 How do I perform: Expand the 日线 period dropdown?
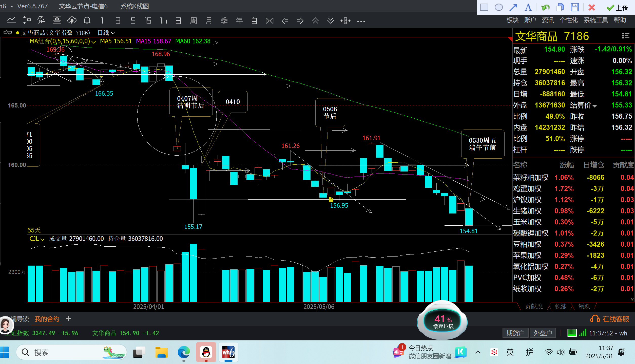pos(106,33)
